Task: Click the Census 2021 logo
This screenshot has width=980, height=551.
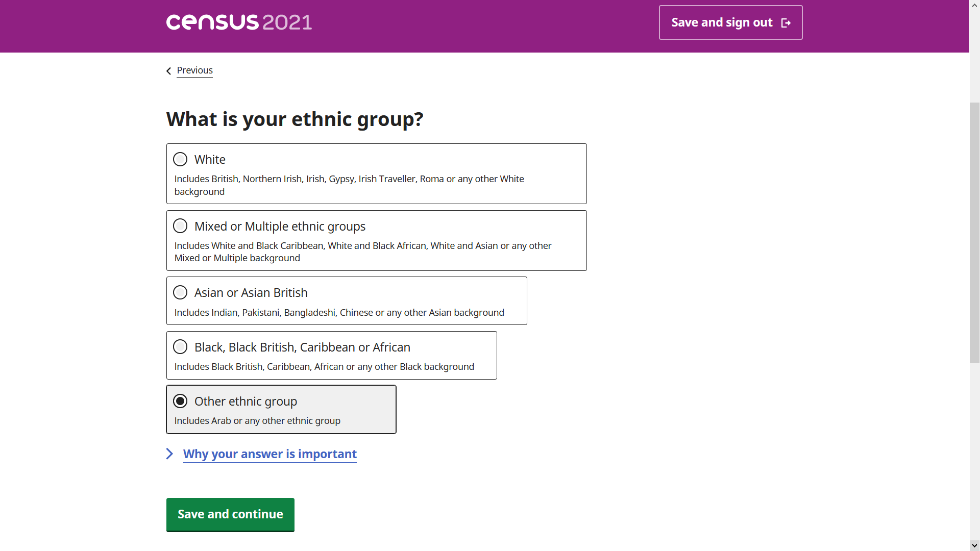Action: (239, 22)
